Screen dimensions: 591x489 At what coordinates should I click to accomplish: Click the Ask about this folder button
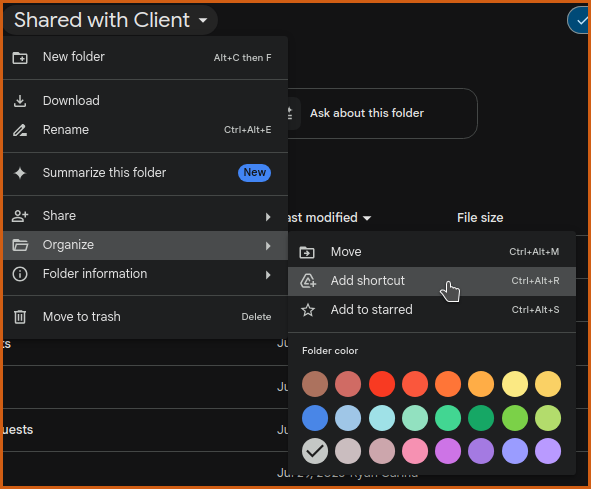click(x=383, y=113)
